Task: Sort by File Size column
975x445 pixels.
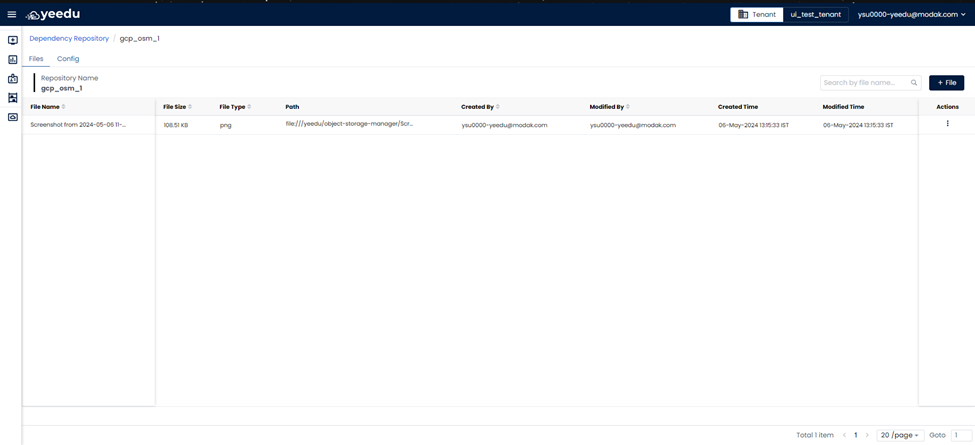Action: click(x=190, y=107)
